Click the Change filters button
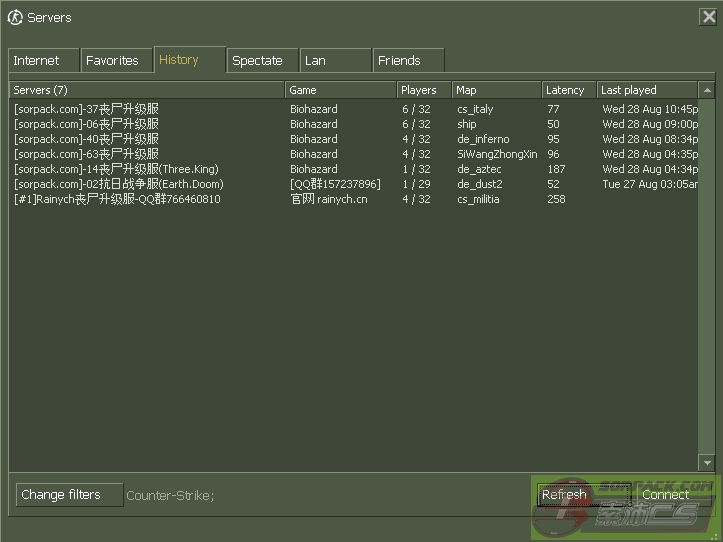The width and height of the screenshot is (723, 542). 69,494
